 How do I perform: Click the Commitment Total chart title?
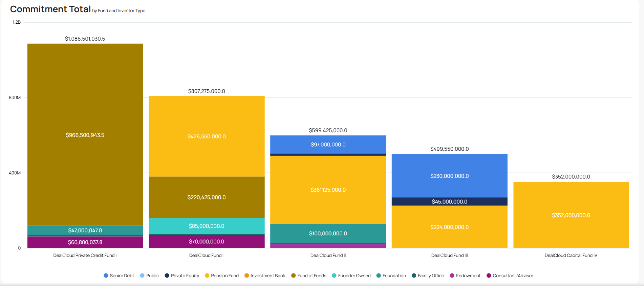[x=50, y=9]
